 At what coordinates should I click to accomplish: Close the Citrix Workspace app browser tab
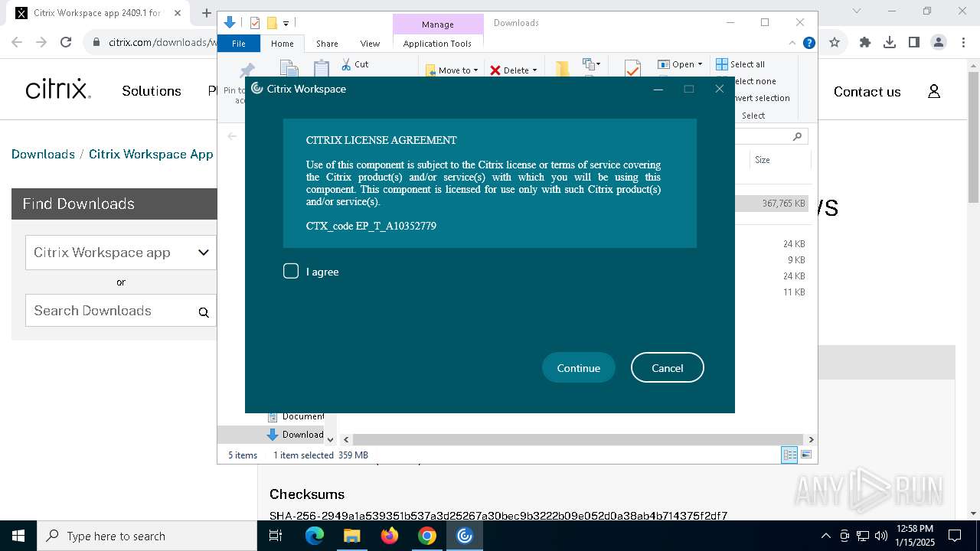[177, 13]
